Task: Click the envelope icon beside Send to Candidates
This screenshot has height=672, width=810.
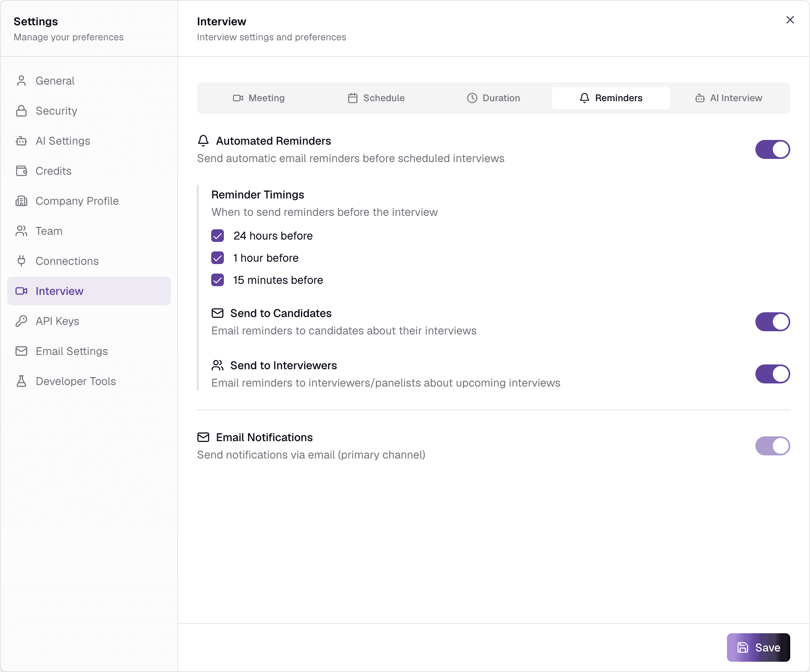Action: [218, 313]
